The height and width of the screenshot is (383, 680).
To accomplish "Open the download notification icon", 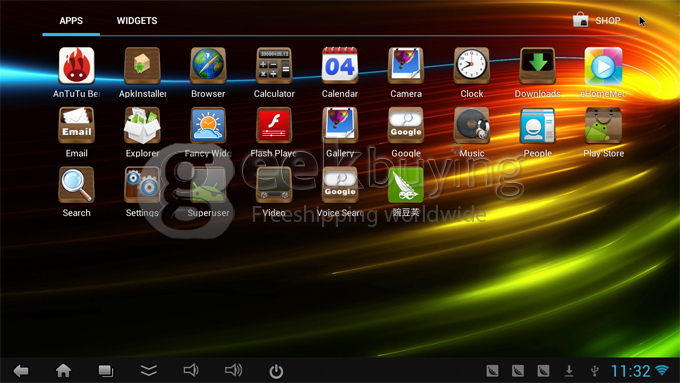I will pos(569,371).
